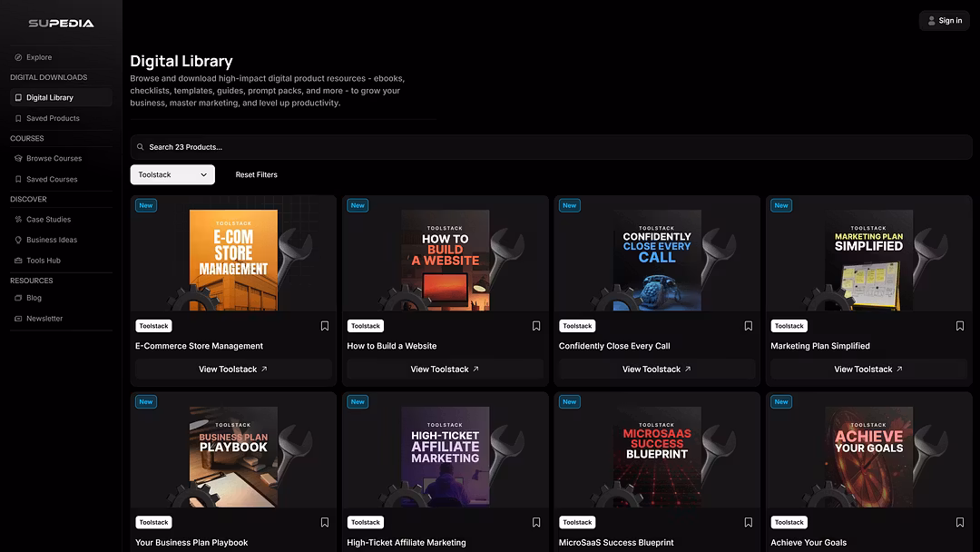Bookmark High-Ticket Affiliate Marketing
Image resolution: width=980 pixels, height=552 pixels.
pos(536,522)
